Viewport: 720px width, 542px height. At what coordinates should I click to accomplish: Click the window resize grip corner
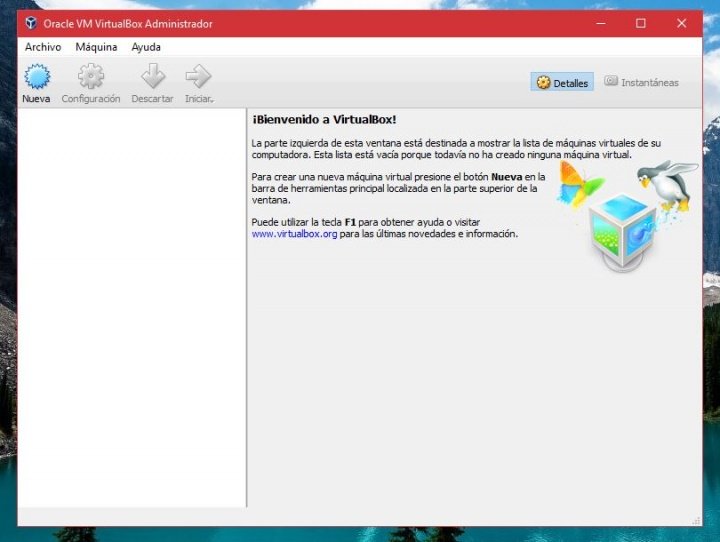coord(697,520)
